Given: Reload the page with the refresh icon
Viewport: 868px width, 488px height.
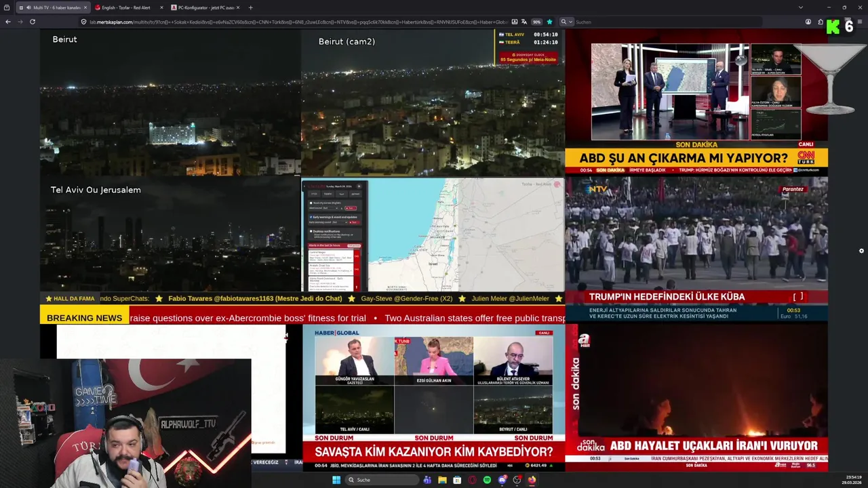Looking at the screenshot, I should 32,22.
